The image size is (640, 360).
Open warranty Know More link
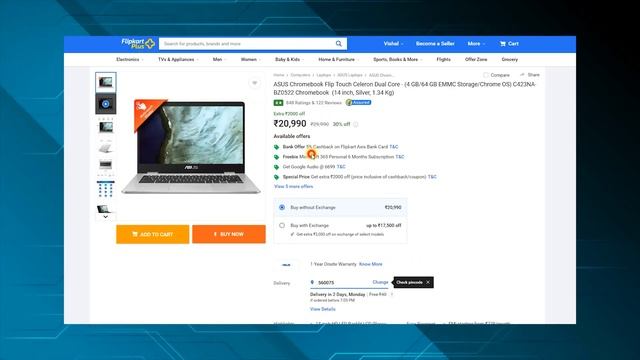point(371,264)
